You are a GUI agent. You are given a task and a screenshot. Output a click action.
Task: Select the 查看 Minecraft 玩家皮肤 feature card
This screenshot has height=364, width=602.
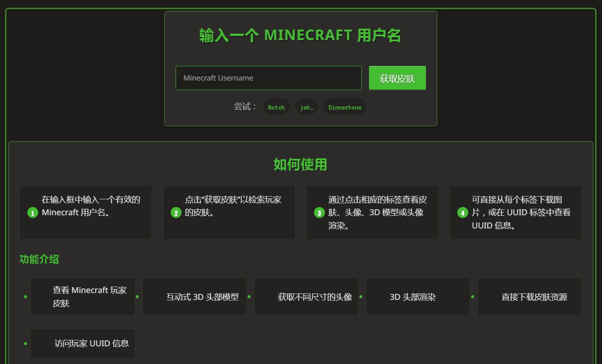(82, 297)
